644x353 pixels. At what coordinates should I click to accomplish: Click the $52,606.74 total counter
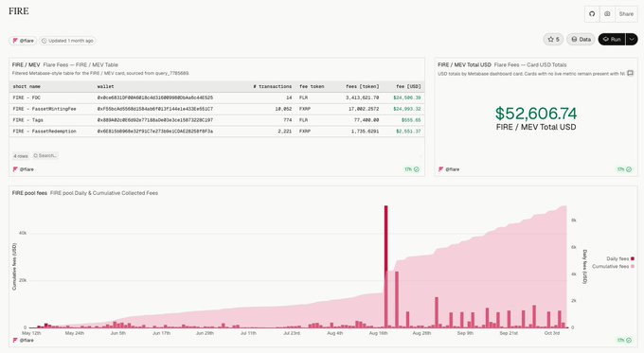536,114
